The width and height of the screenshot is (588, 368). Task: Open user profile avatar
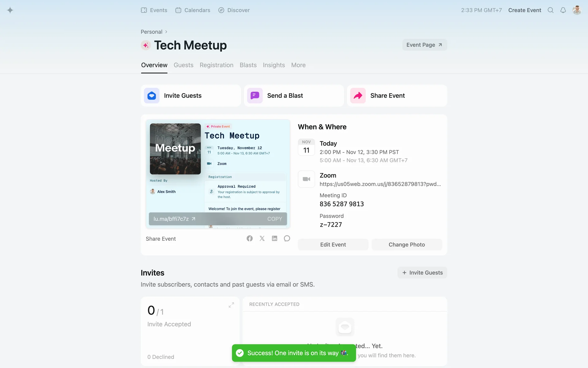click(x=577, y=10)
